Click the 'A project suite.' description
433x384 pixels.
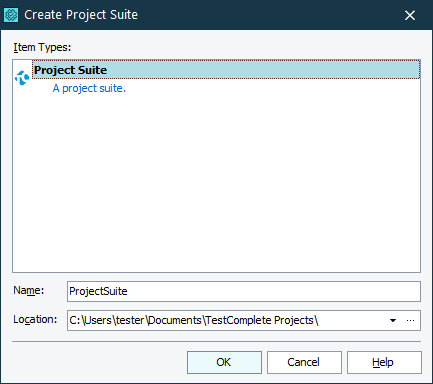pyautogui.click(x=89, y=88)
